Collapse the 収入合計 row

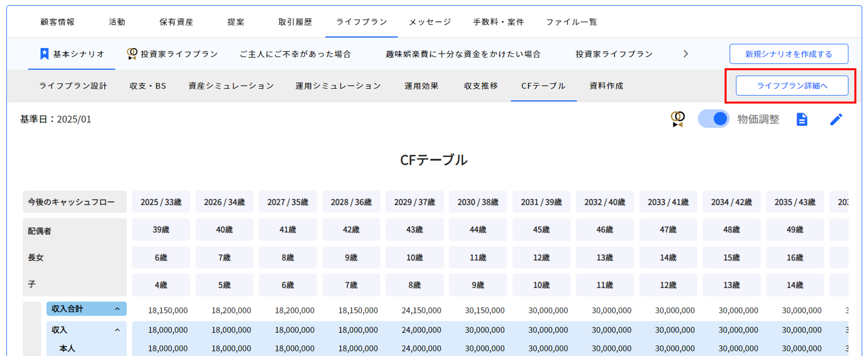pyautogui.click(x=117, y=309)
